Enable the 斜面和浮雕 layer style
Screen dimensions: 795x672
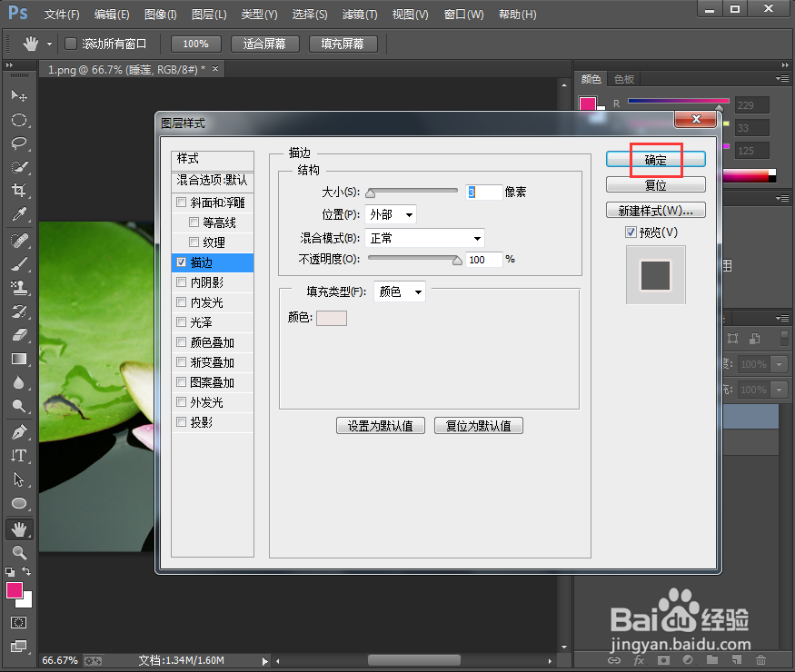[181, 202]
